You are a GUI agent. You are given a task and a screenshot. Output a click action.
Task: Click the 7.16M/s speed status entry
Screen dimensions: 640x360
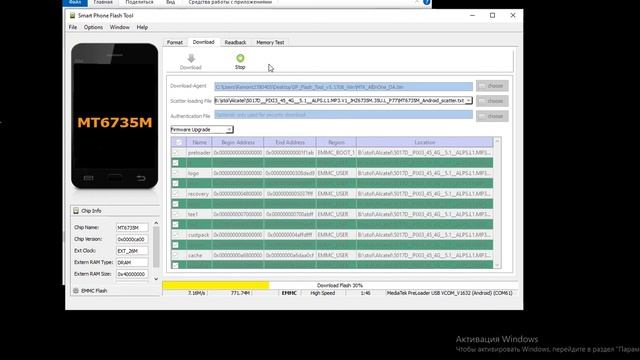[196, 293]
